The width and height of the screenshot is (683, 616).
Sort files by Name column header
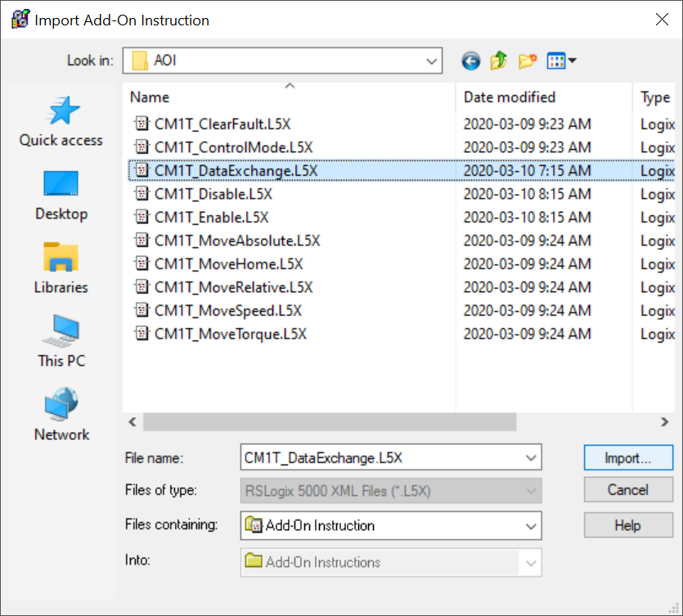(x=150, y=97)
